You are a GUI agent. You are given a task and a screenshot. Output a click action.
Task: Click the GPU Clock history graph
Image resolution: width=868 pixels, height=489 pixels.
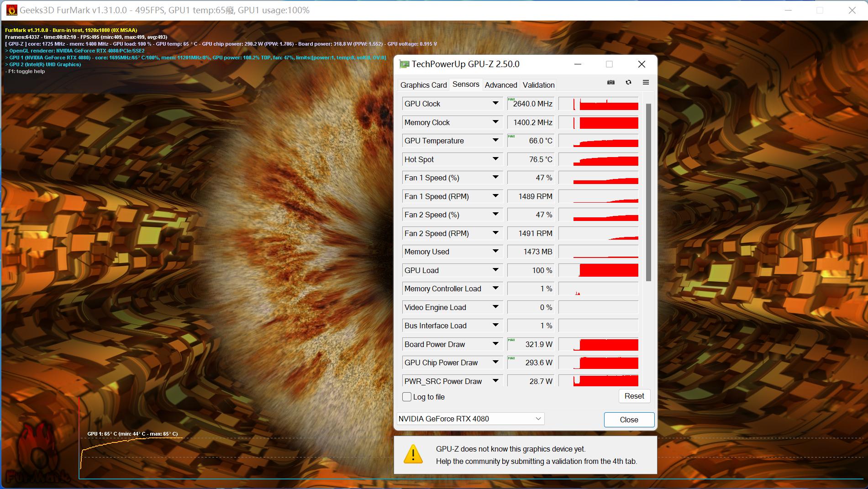pos(598,104)
